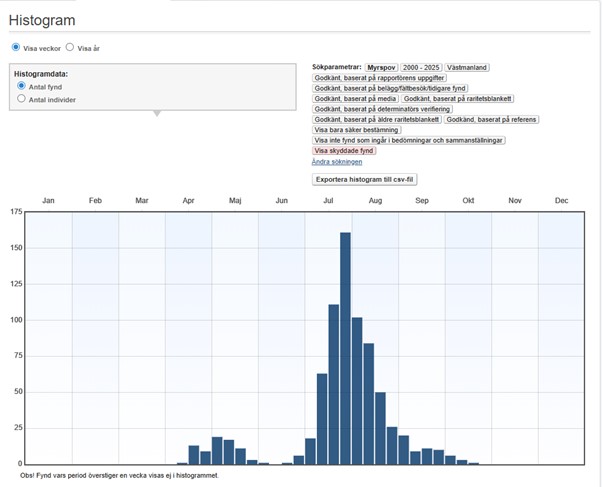The height and width of the screenshot is (487, 602).
Task: Click the Visa bara säker bestämning tag
Action: (x=355, y=130)
